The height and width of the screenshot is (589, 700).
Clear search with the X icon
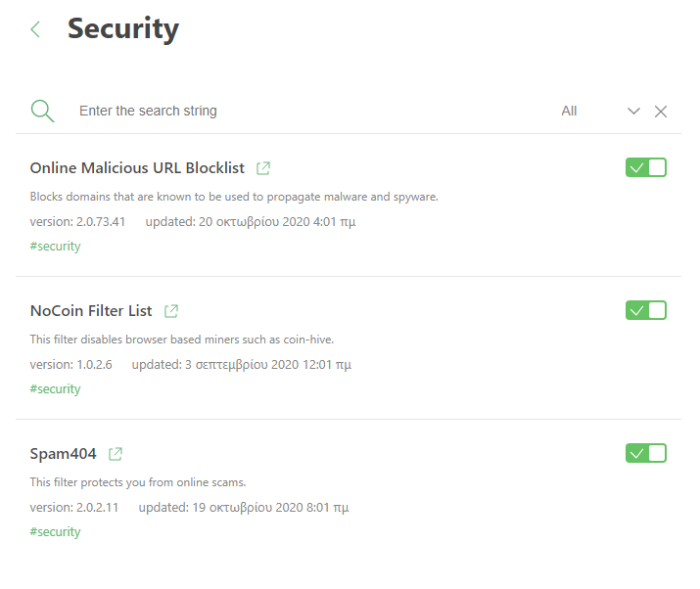pyautogui.click(x=661, y=112)
